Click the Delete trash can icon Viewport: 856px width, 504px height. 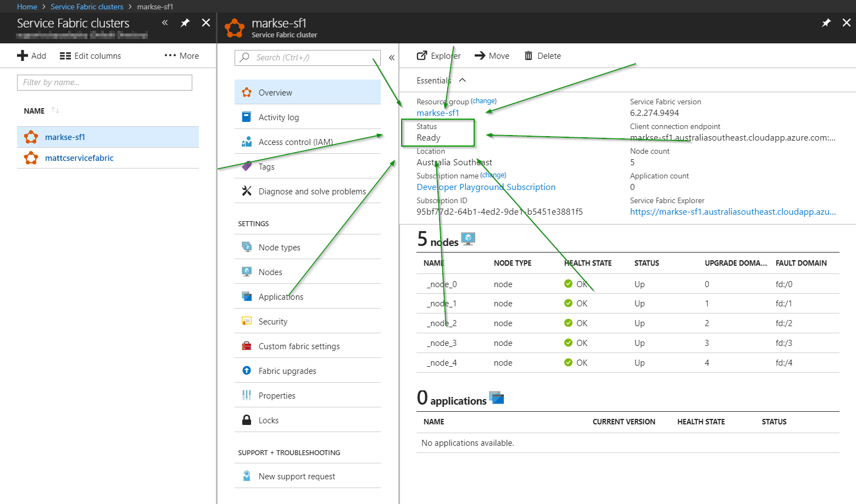528,55
